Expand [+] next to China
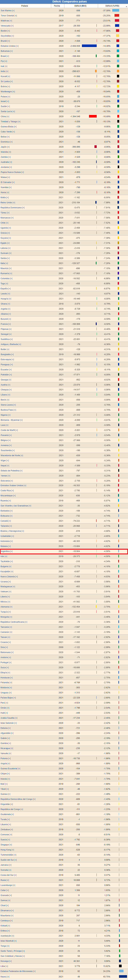The image size is (128, 980). [x=8, y=116]
